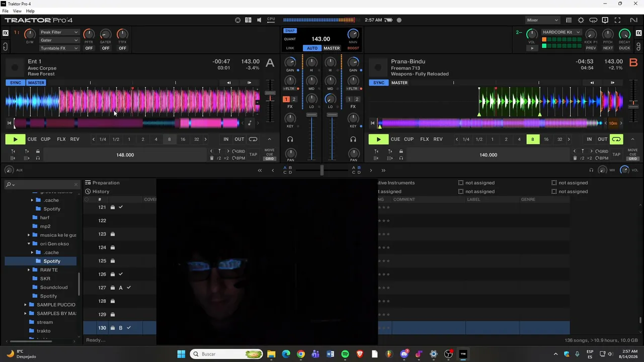Toggle the GATER effect OFF button

tap(106, 48)
